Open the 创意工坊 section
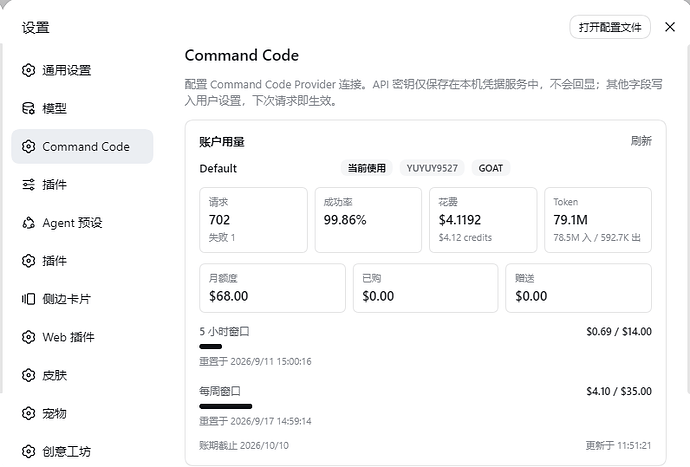 pos(82,452)
